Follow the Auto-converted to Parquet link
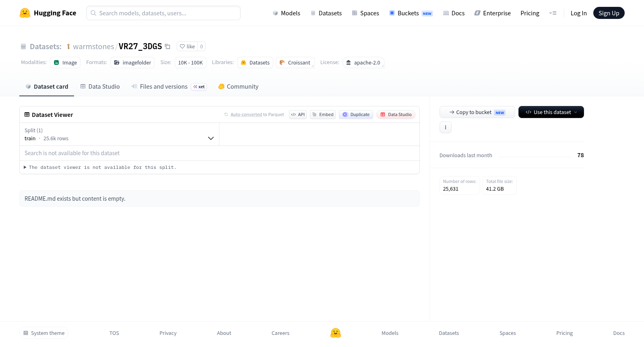Viewport: 644px width, 347px height. tap(254, 114)
